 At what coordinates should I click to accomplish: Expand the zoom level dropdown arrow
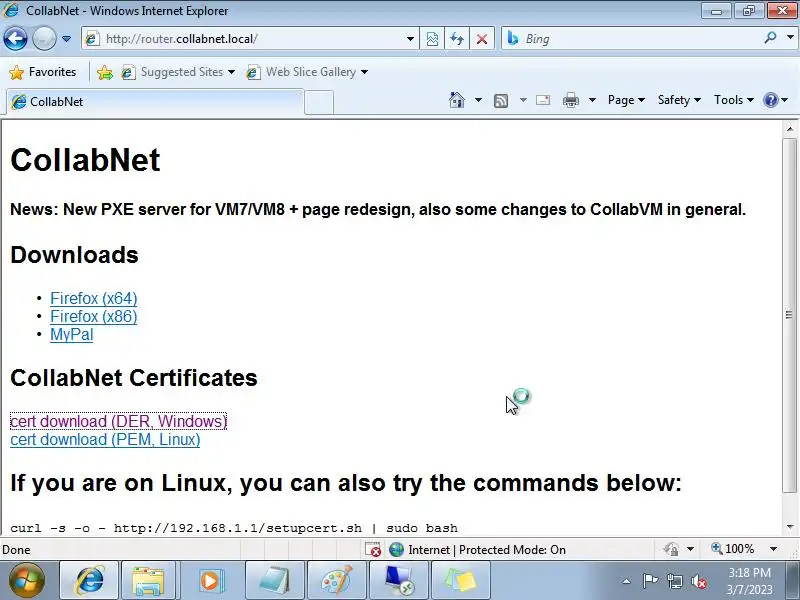[x=773, y=549]
